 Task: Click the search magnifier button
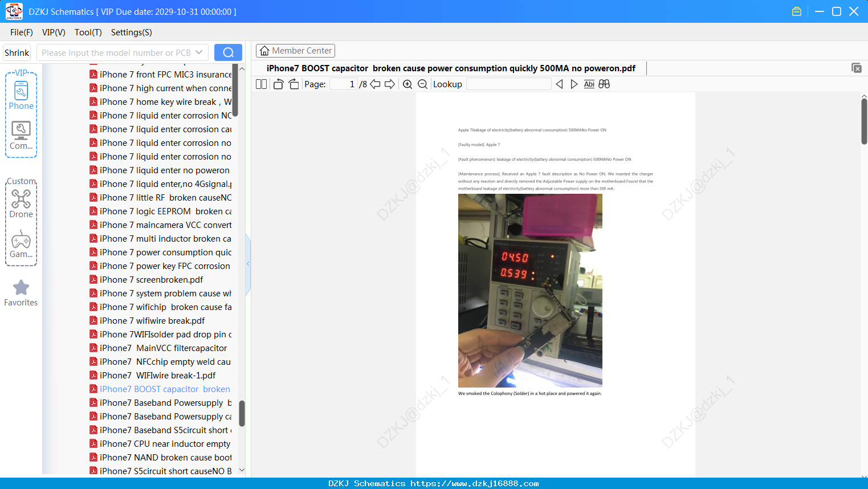[x=228, y=52]
